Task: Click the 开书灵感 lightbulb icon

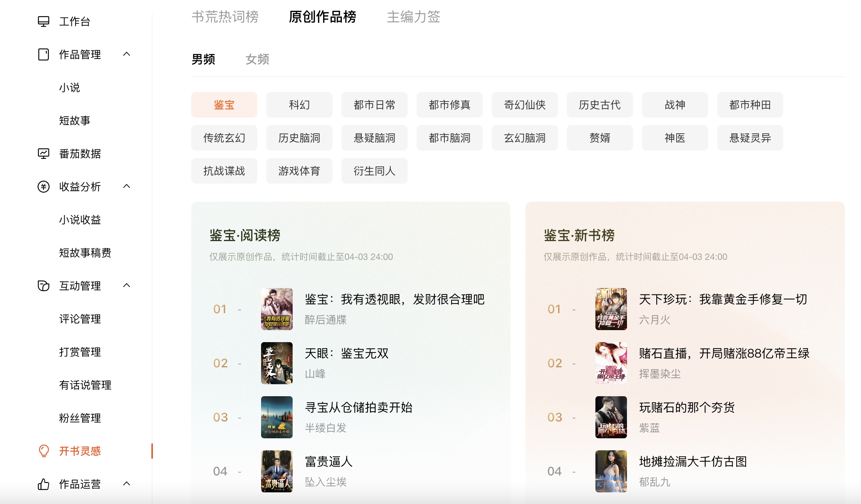Action: click(x=44, y=451)
